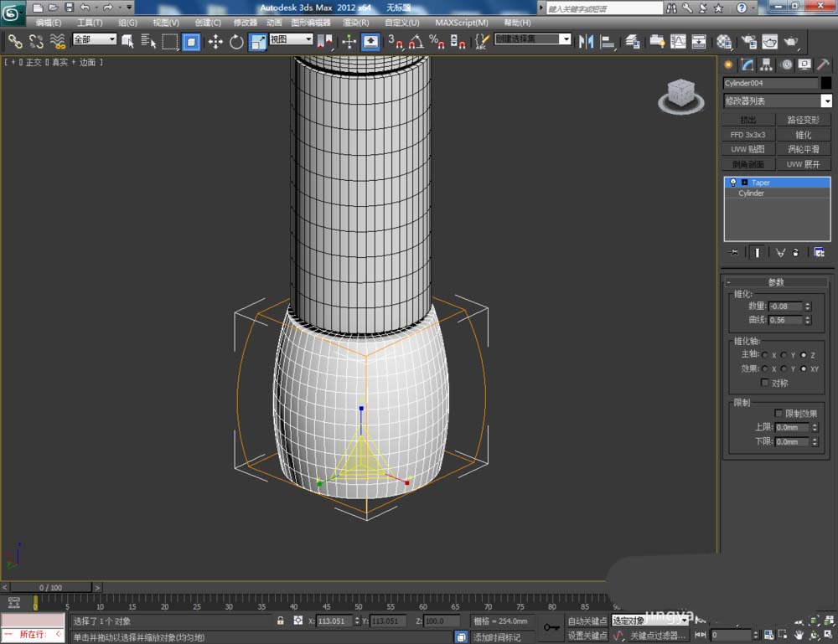Screen dimensions: 838x644
Task: Check the 限制效果 (Limit Effect) checkbox
Action: coord(779,414)
